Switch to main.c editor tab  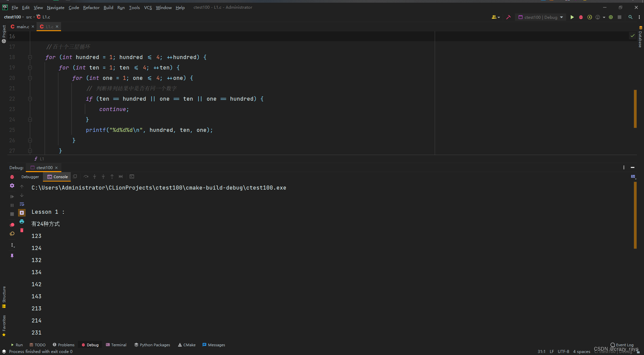click(x=22, y=27)
